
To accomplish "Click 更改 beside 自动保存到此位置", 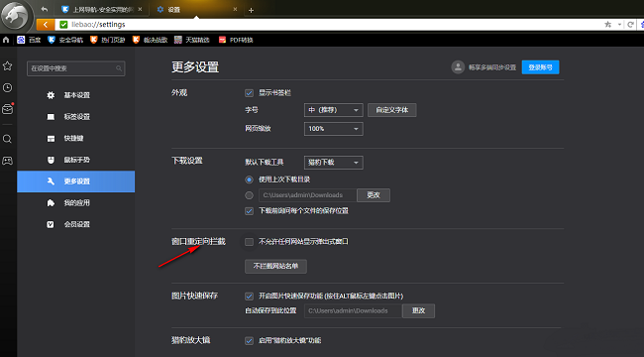I will click(418, 310).
